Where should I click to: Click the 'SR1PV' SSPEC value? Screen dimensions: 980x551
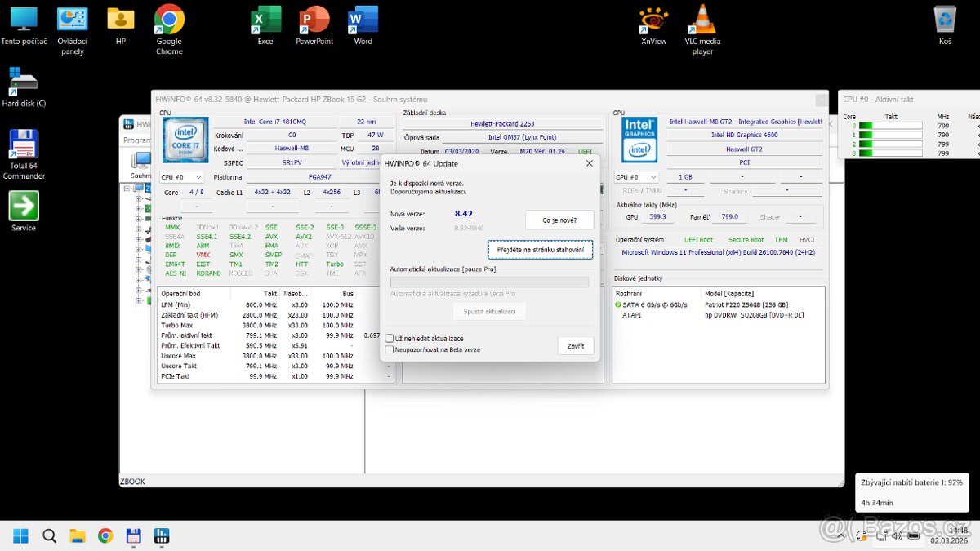(x=290, y=162)
